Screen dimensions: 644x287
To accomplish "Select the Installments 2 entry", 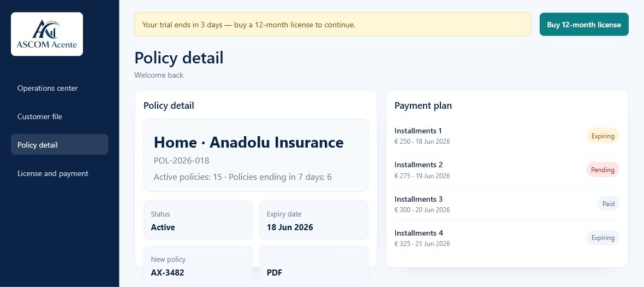I will (507, 170).
